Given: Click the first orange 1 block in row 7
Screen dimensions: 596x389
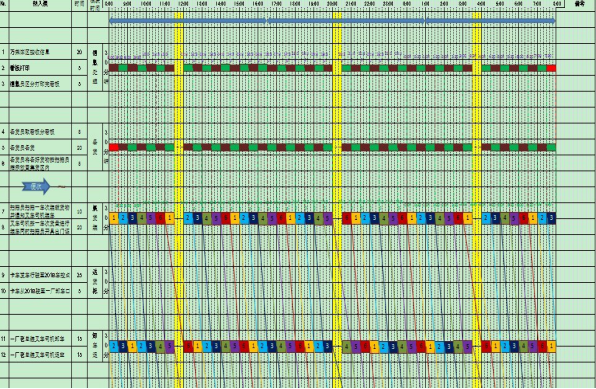Looking at the screenshot, I should click(x=114, y=218).
